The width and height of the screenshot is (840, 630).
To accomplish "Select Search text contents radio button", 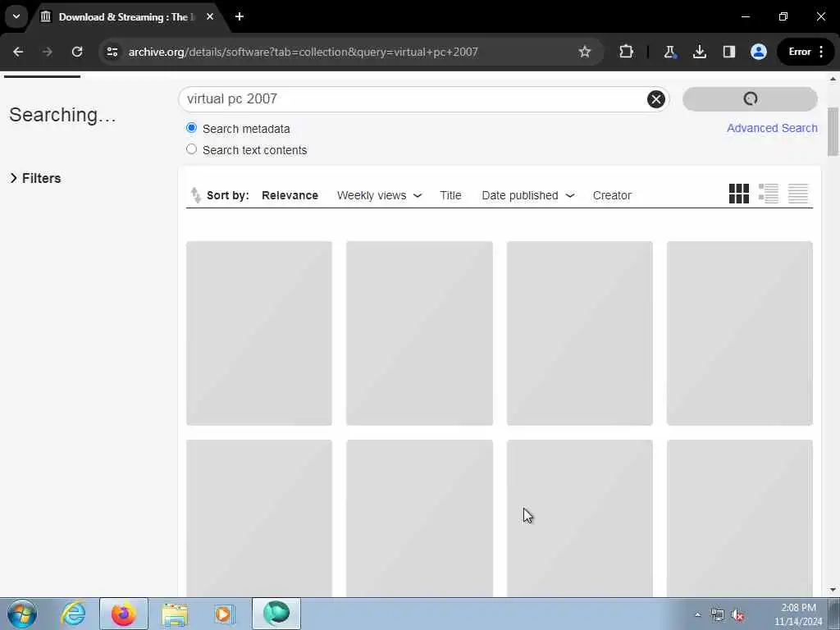I will pyautogui.click(x=191, y=149).
